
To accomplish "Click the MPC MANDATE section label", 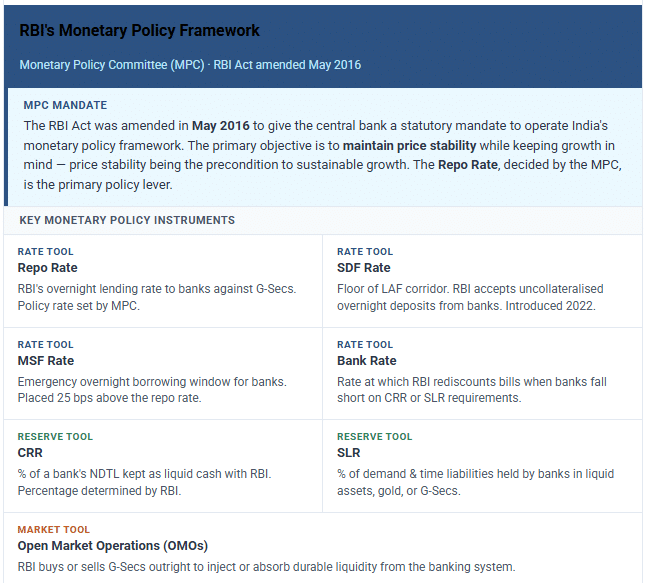I will click(x=65, y=105).
